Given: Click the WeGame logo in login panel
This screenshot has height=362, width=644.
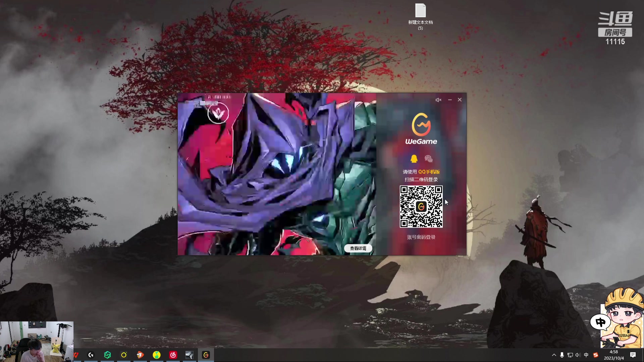Looking at the screenshot, I should pyautogui.click(x=421, y=129).
